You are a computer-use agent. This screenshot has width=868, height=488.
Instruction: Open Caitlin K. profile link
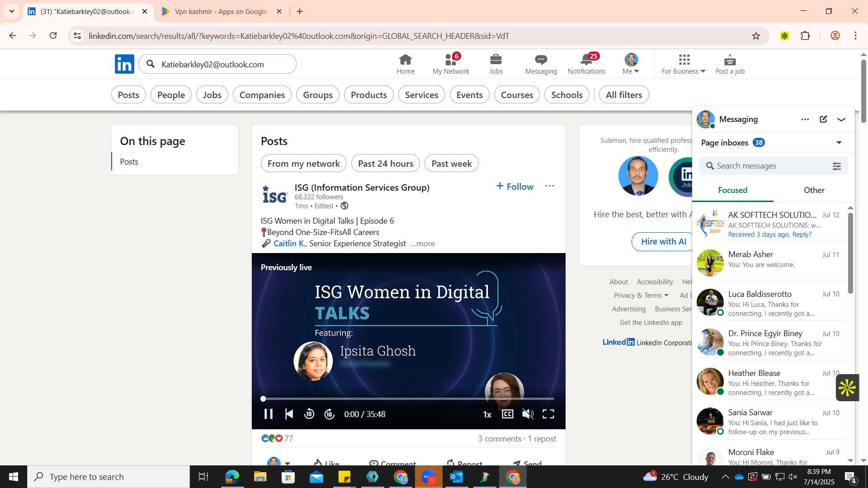[x=289, y=244]
